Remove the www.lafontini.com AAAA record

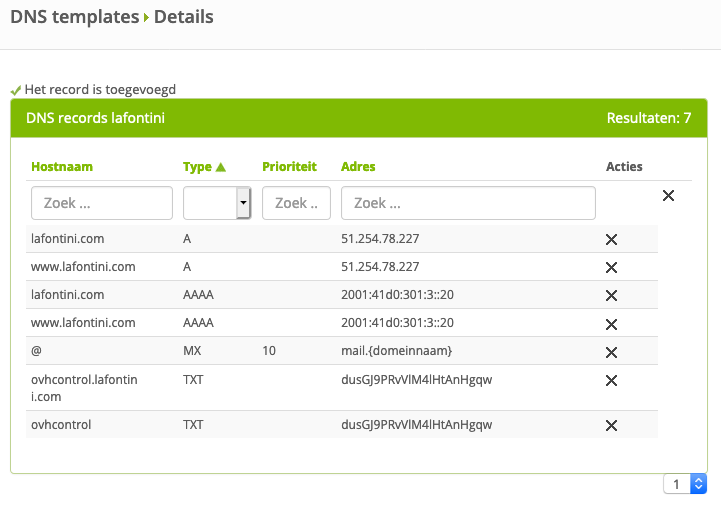pyautogui.click(x=611, y=323)
